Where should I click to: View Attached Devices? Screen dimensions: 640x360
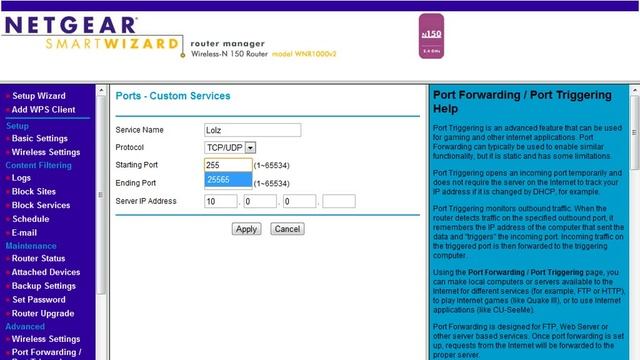click(46, 272)
